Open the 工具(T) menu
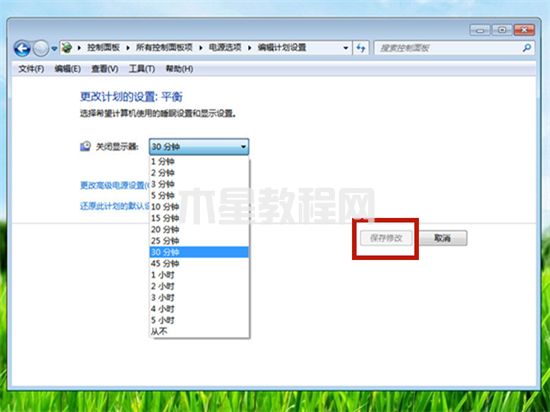This screenshot has height=412, width=550. pyautogui.click(x=142, y=69)
